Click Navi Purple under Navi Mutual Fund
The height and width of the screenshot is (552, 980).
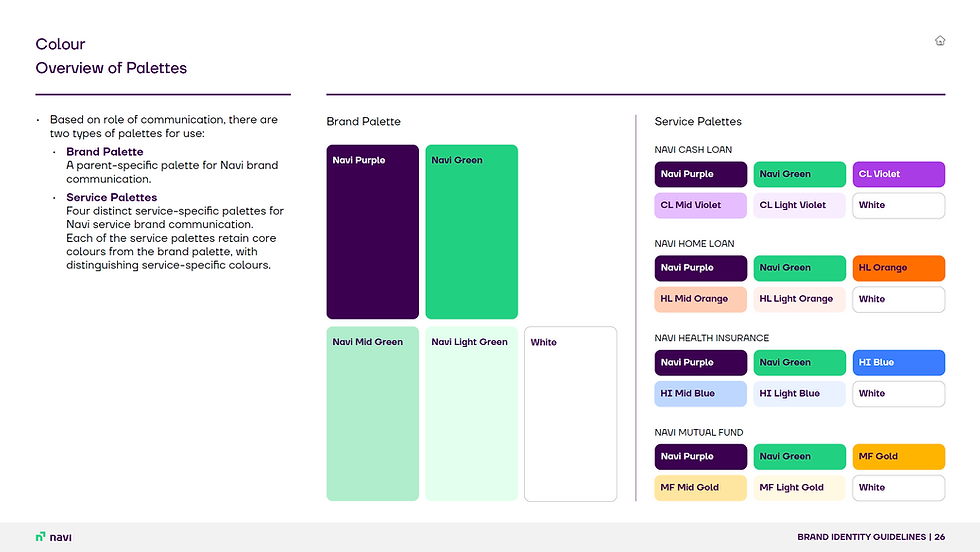[x=701, y=457]
